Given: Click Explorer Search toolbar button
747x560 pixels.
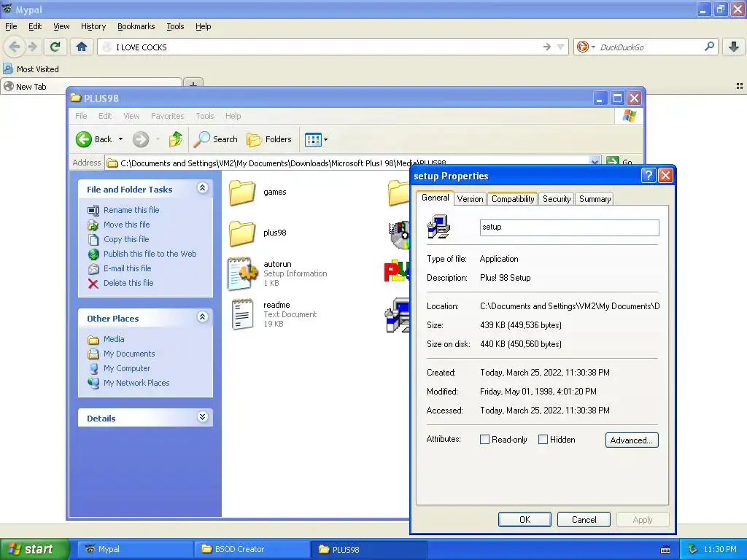Looking at the screenshot, I should (215, 139).
